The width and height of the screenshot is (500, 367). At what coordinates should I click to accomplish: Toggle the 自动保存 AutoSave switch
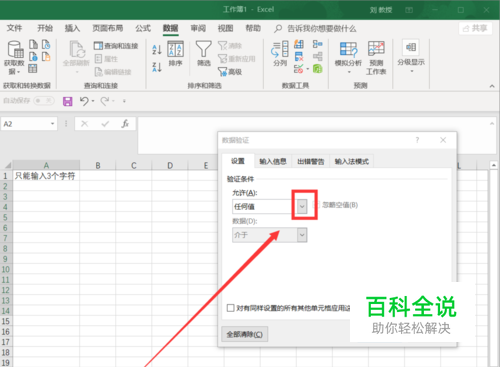click(44, 101)
